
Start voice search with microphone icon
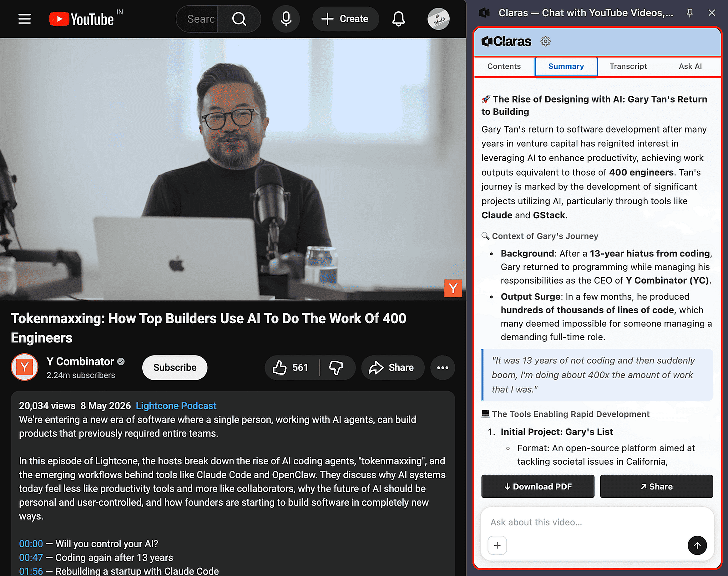(286, 19)
